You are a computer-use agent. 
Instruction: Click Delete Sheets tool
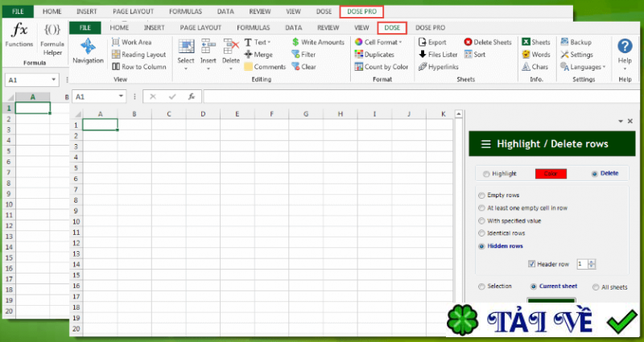click(488, 43)
